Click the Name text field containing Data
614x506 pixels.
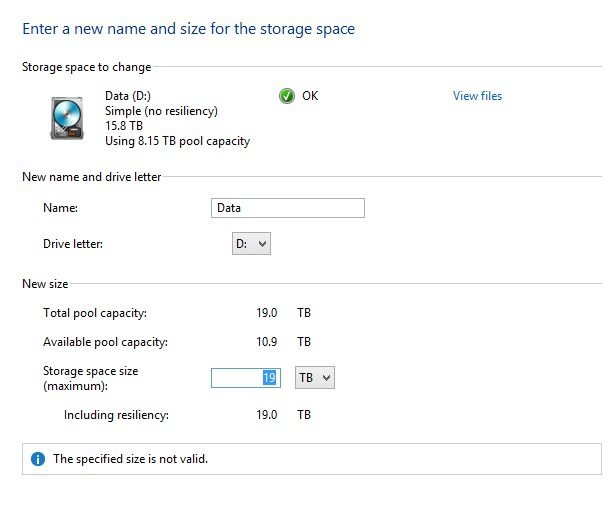tap(288, 208)
